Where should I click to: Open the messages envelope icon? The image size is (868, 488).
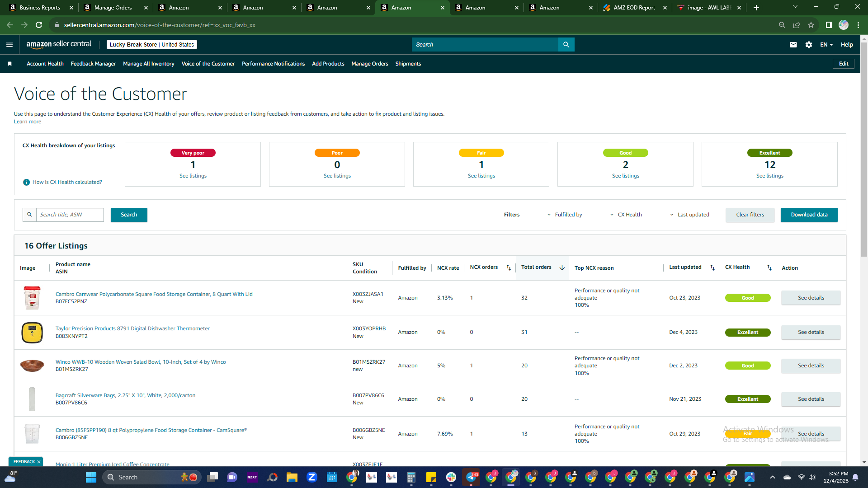point(793,45)
